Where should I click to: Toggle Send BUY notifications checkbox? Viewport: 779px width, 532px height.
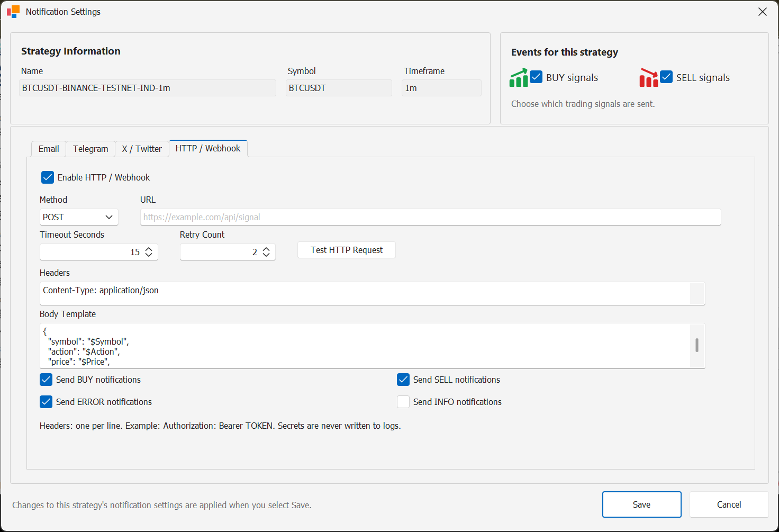coord(46,380)
